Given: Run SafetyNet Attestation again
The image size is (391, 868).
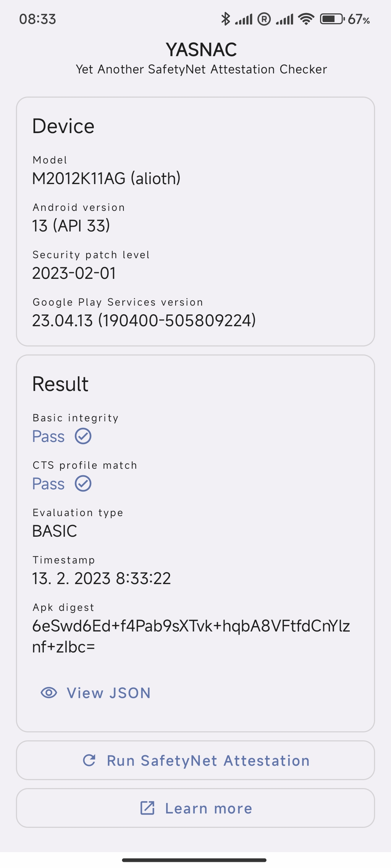Looking at the screenshot, I should tap(195, 760).
